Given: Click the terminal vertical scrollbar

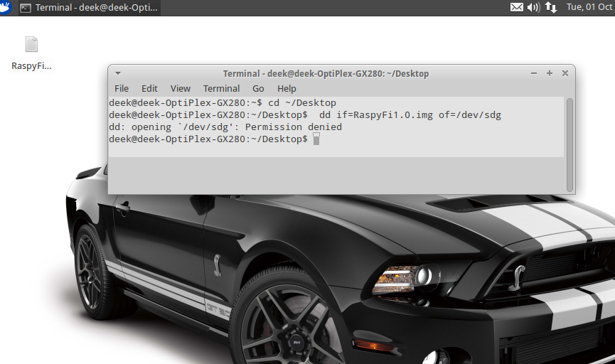Looking at the screenshot, I should coord(570,145).
